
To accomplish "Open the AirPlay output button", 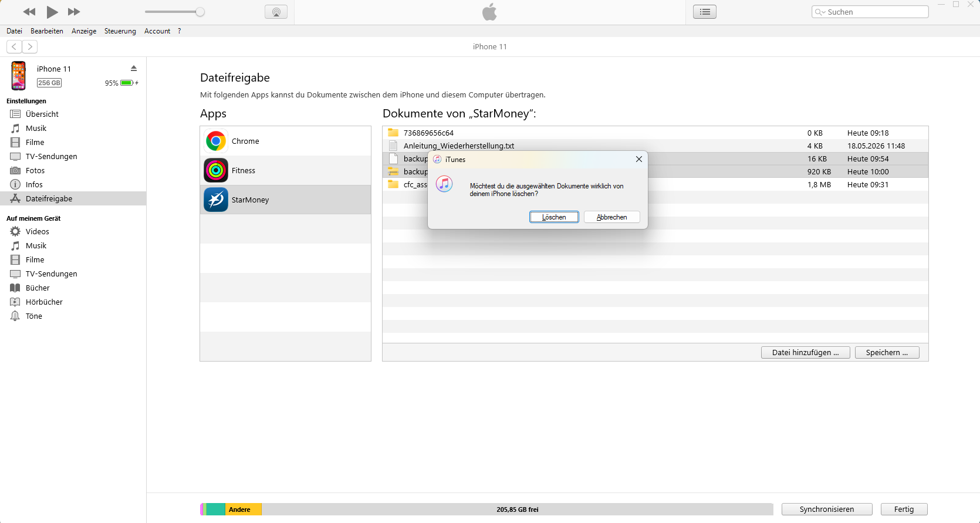I will [276, 12].
